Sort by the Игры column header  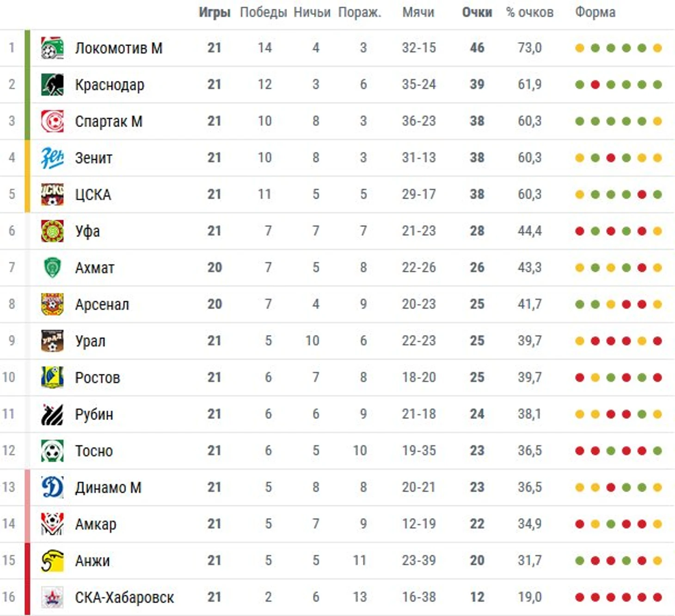point(215,12)
